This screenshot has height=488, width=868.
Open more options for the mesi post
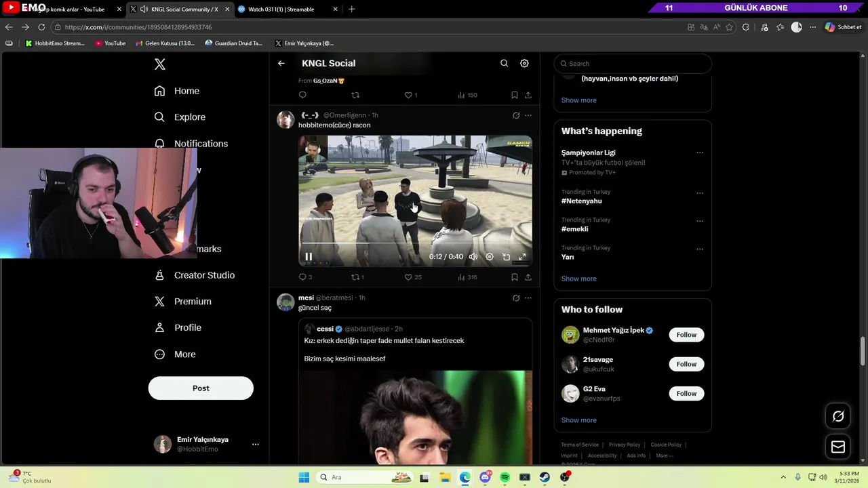[x=528, y=298]
